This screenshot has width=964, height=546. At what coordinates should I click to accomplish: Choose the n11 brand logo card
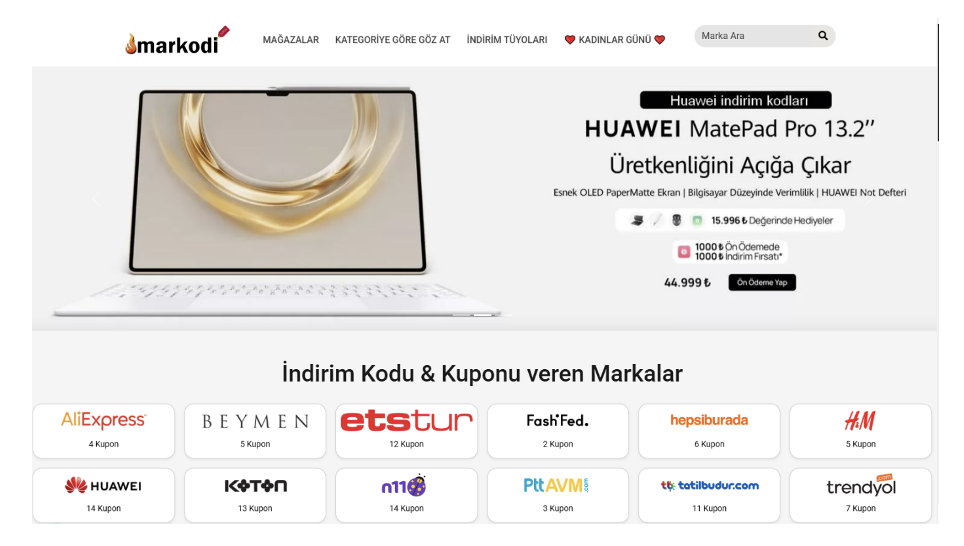406,496
